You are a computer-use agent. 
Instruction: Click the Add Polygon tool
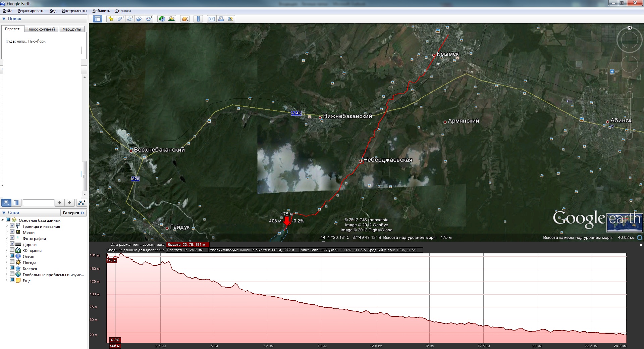tap(120, 19)
